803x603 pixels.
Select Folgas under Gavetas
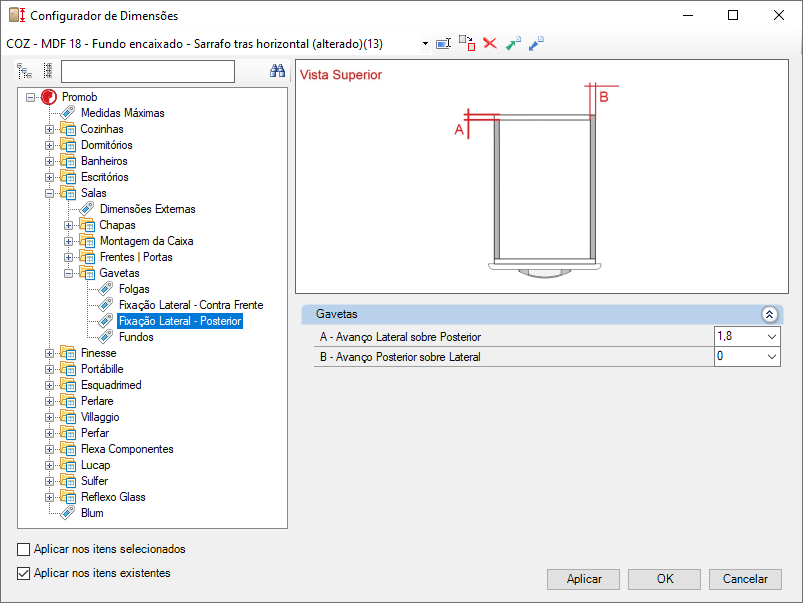click(x=134, y=289)
